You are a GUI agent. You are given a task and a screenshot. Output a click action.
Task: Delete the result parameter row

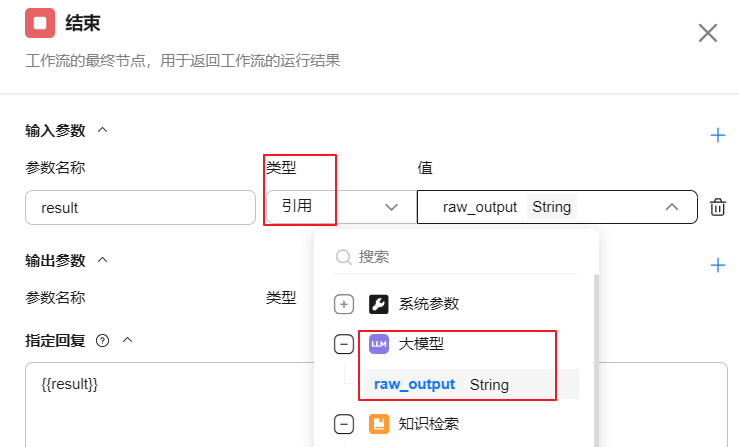pyautogui.click(x=717, y=207)
